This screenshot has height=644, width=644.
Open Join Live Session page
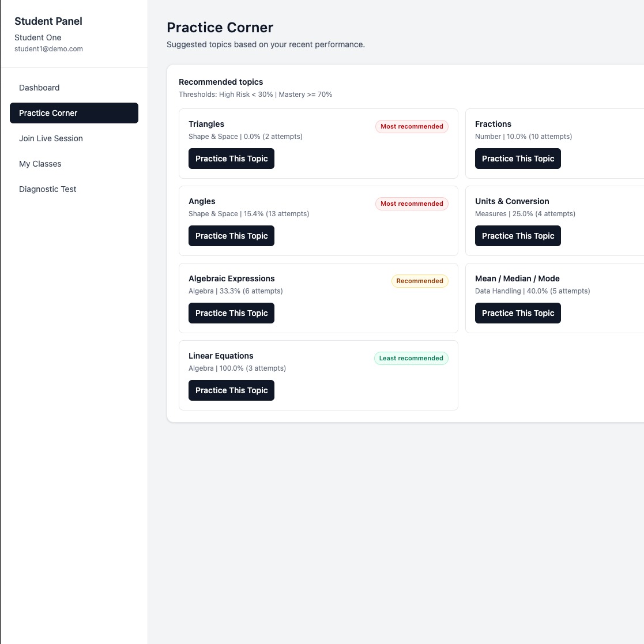click(x=74, y=138)
